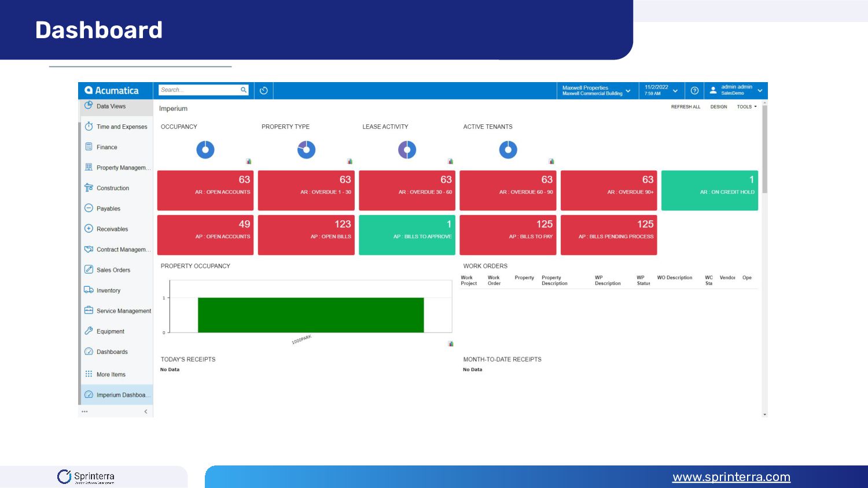The width and height of the screenshot is (868, 488).
Task: Open the Construction crane icon
Action: pos(89,188)
